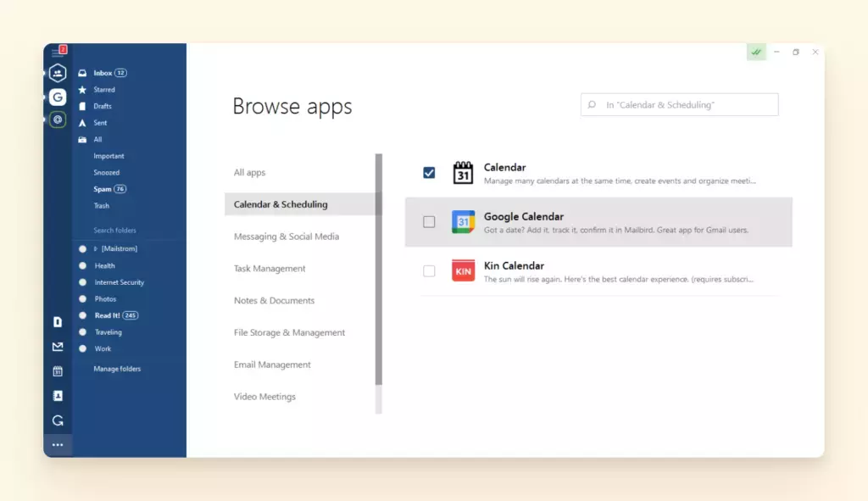This screenshot has width=868, height=501.
Task: Click the Inbox tray icon
Action: point(82,73)
